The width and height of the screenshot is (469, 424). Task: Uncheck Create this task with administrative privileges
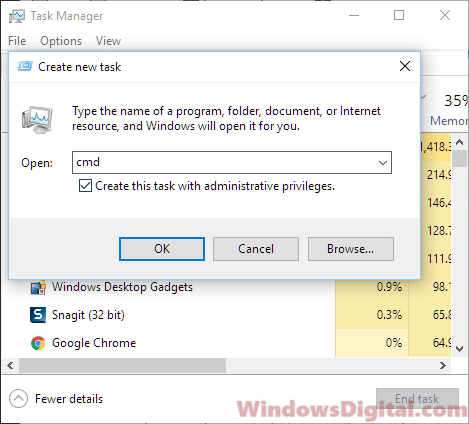(x=85, y=186)
